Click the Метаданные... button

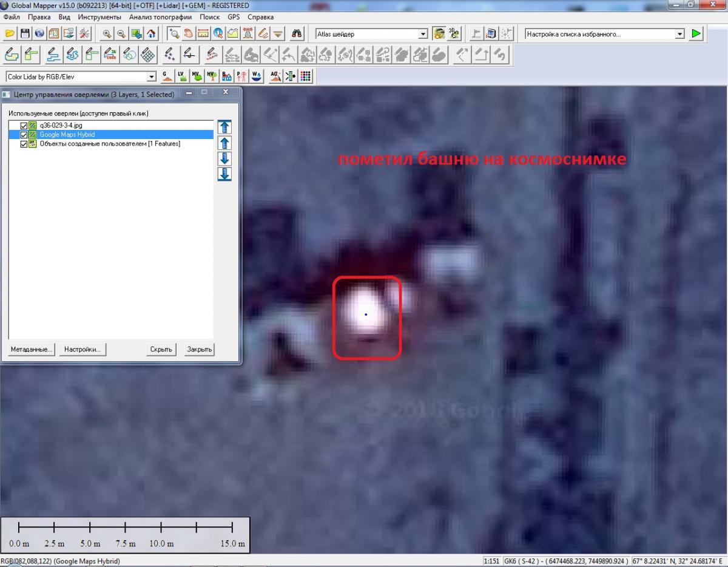click(32, 349)
